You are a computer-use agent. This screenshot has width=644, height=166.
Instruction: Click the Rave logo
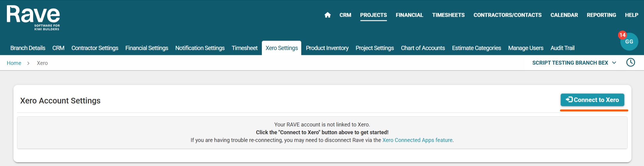pos(33,18)
